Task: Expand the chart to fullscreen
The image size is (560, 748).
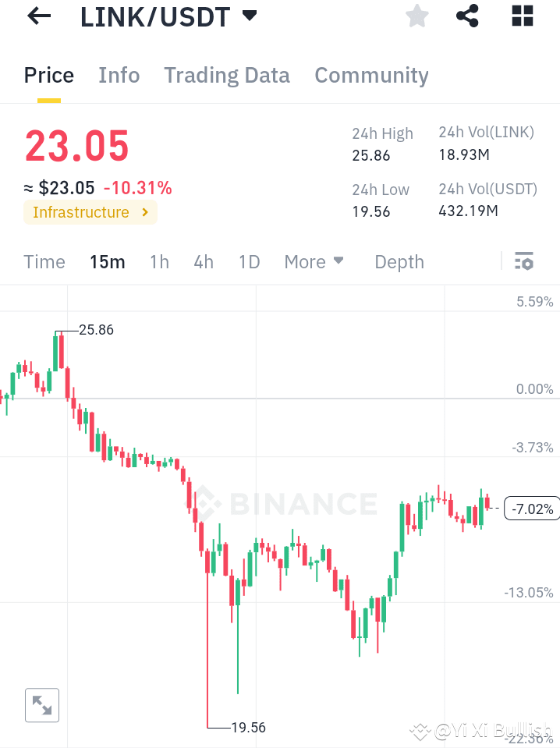Action: 41,705
